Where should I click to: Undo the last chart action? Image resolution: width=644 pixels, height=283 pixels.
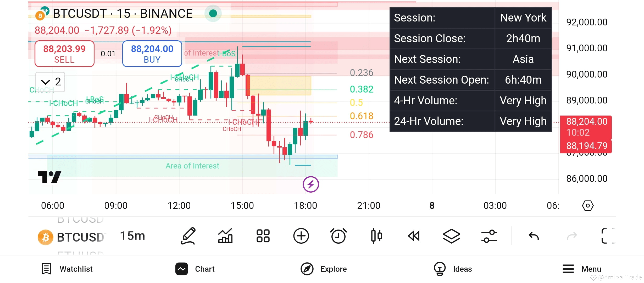(x=533, y=236)
